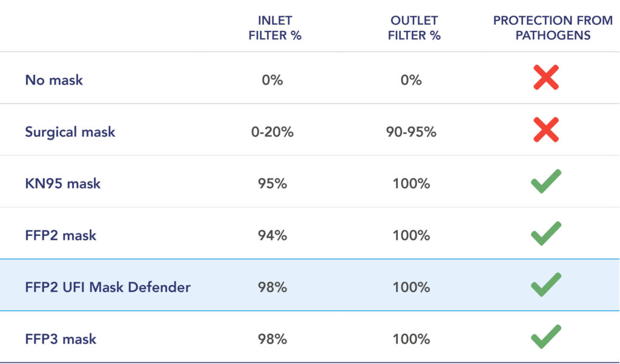The width and height of the screenshot is (620, 364).
Task: Click the green checkmark for FFP3 mask
Action: click(x=546, y=337)
